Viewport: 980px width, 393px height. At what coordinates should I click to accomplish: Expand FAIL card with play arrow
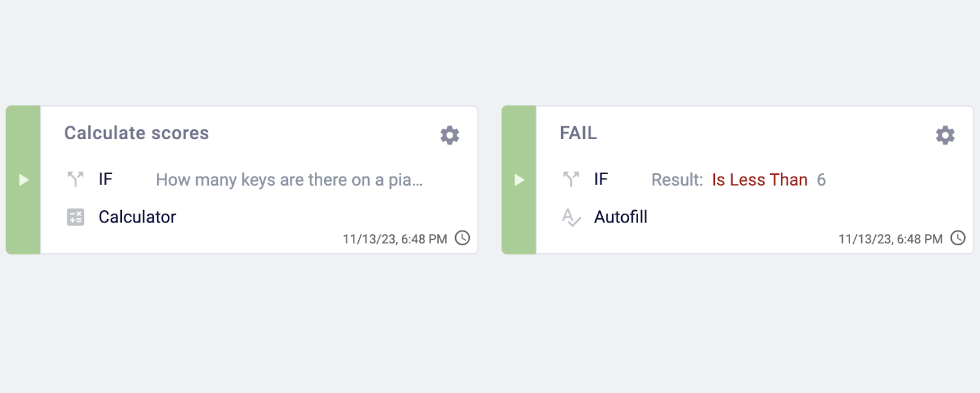point(519,180)
